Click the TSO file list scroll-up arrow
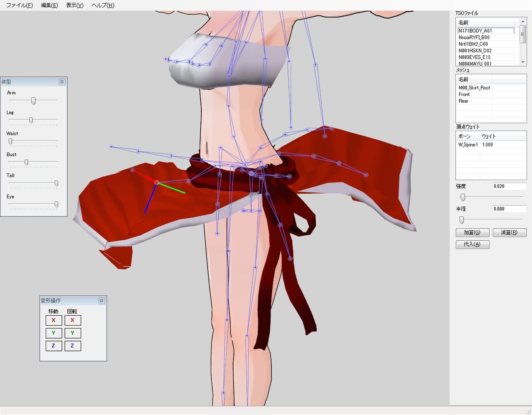Screen dimensions: 532x415 (x=523, y=22)
